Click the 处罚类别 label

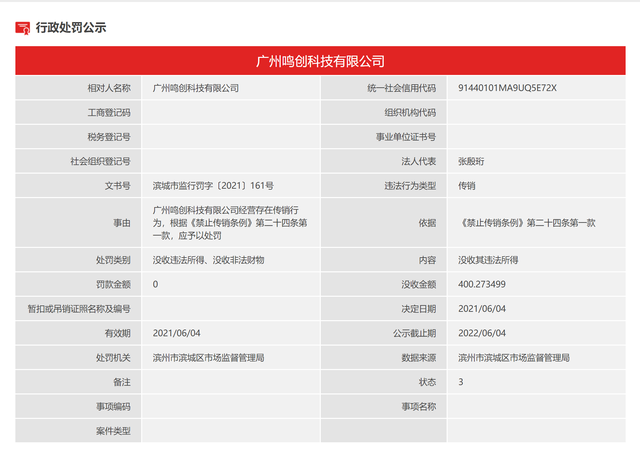(113, 260)
